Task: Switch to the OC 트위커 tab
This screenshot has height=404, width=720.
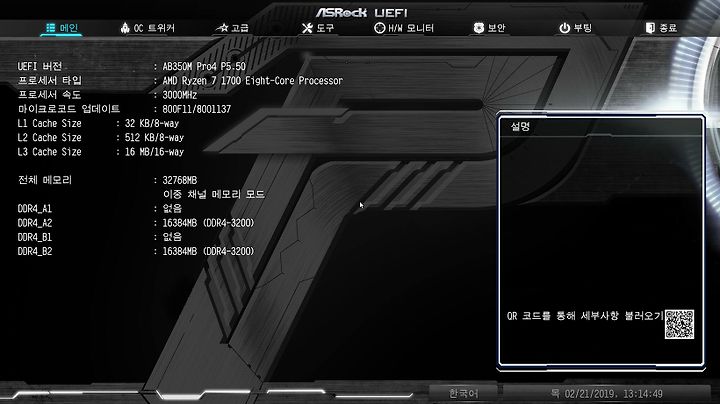Action: click(154, 28)
